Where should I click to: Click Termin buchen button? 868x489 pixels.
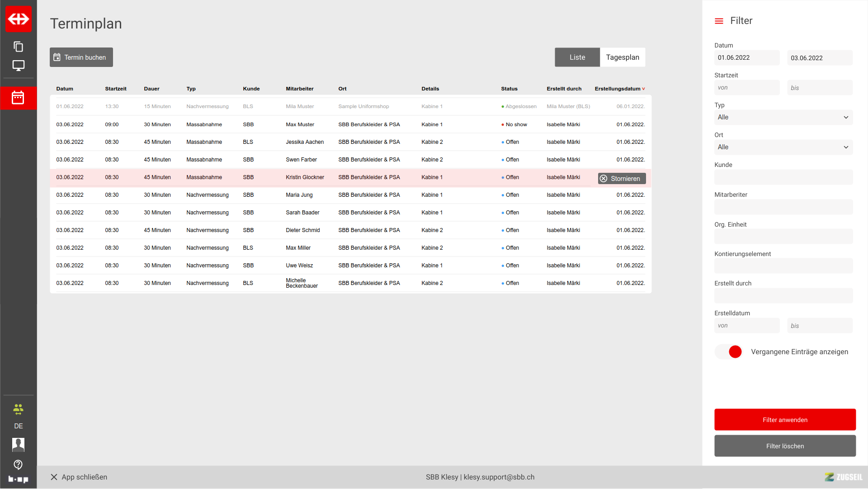pyautogui.click(x=81, y=57)
